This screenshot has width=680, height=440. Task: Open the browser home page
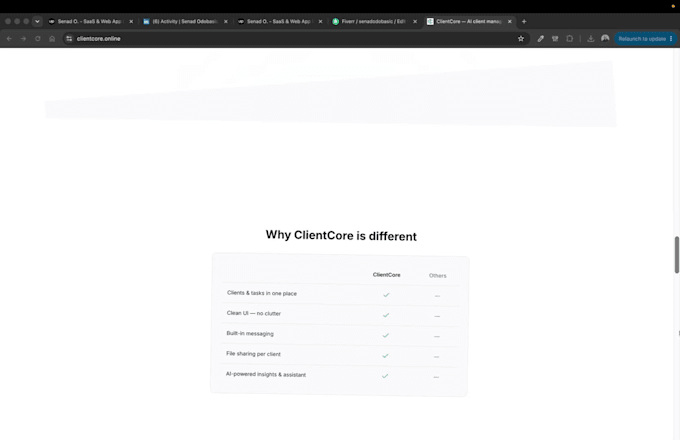[x=52, y=39]
